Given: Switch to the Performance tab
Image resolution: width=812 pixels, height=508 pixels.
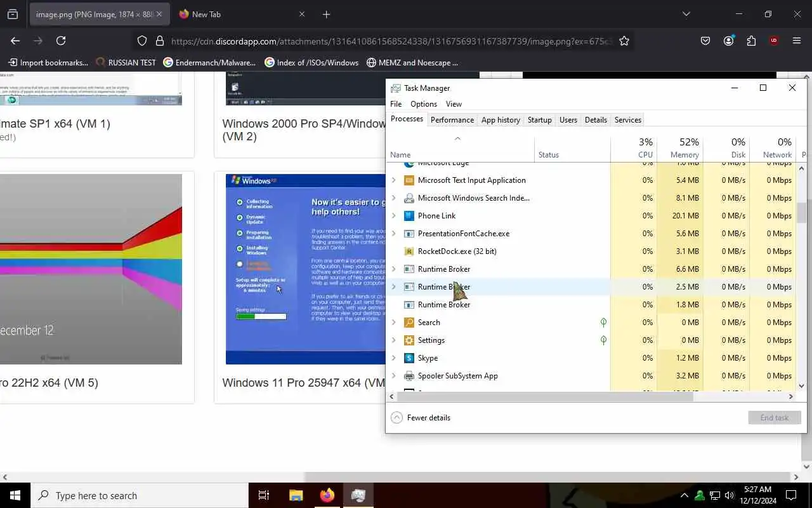Looking at the screenshot, I should (452, 120).
